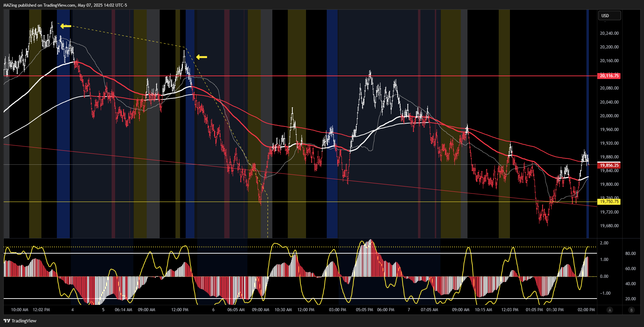Click the 20,000.00 price axis value
Screen dimensions: 644x327
[x=609, y=116]
